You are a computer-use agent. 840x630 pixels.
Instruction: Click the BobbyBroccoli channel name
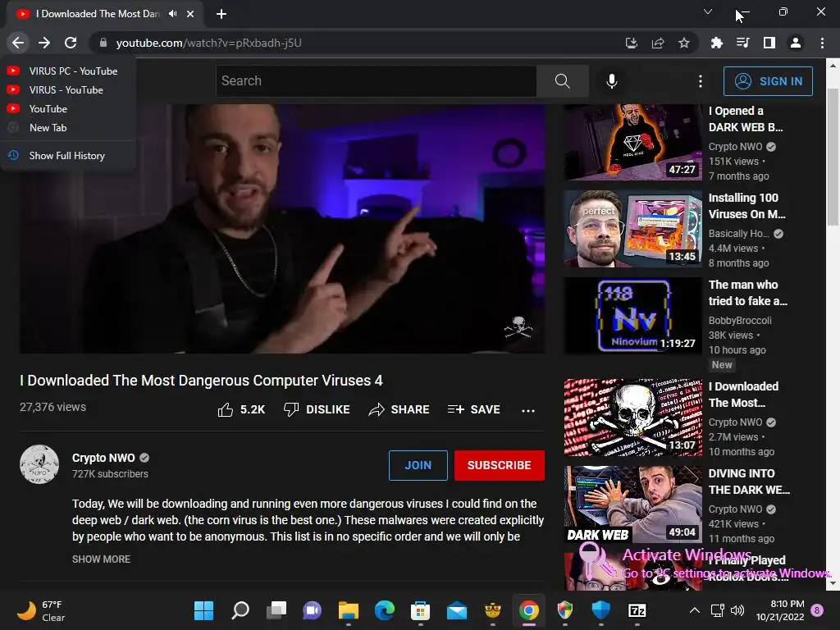pos(740,321)
